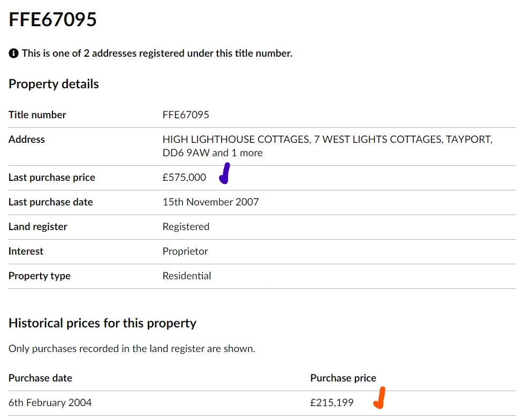Viewport: 516px width, 420px height.
Task: Click the Property type Residential value
Action: pos(187,276)
